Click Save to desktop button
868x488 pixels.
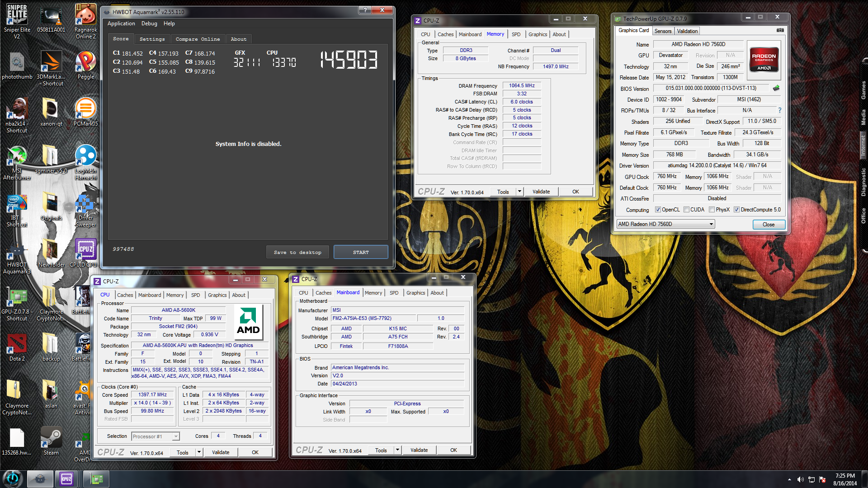pos(297,252)
